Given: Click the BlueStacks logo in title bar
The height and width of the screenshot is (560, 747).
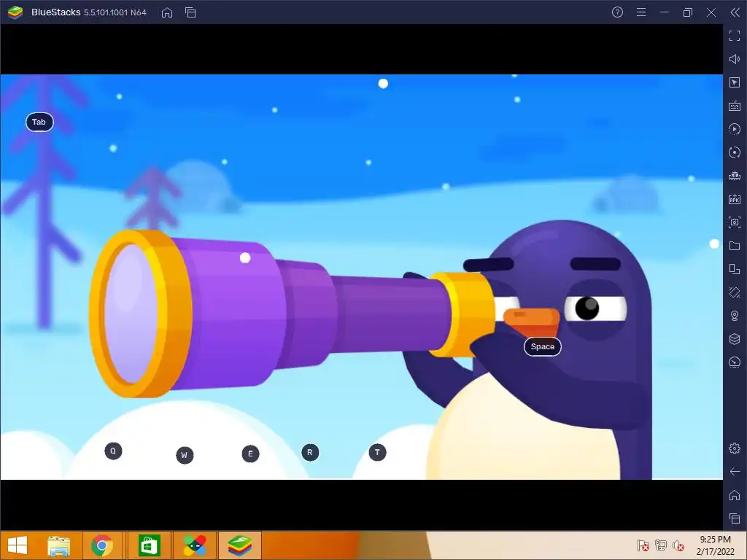Looking at the screenshot, I should pos(15,12).
